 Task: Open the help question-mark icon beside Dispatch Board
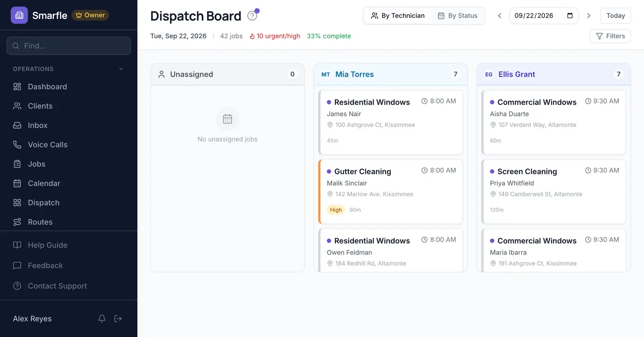tap(252, 16)
